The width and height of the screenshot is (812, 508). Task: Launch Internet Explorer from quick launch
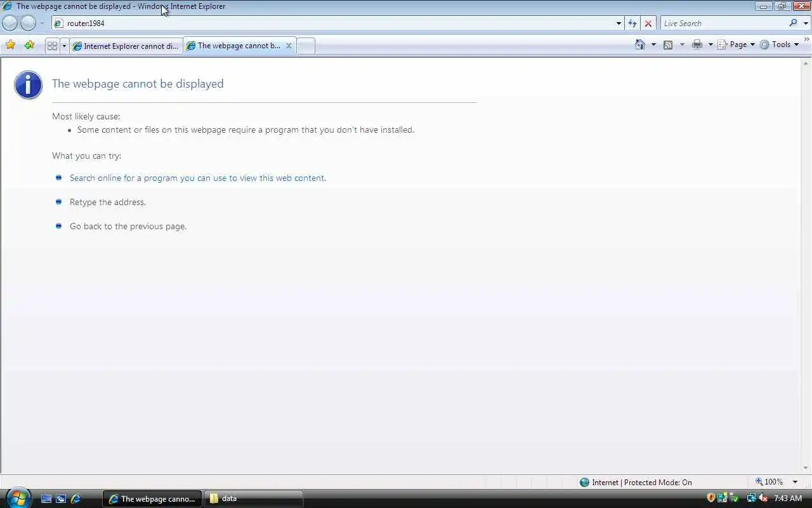point(75,499)
